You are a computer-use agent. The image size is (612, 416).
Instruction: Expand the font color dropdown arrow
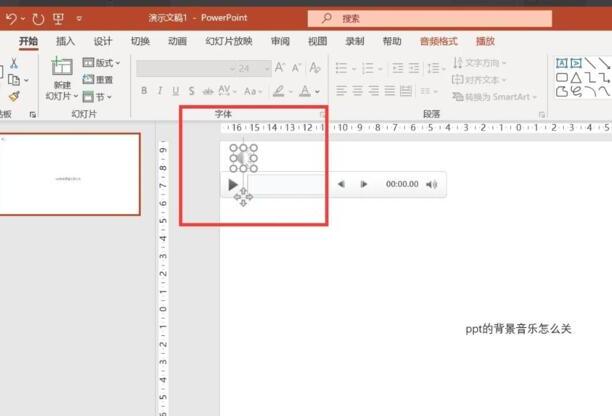coord(317,92)
